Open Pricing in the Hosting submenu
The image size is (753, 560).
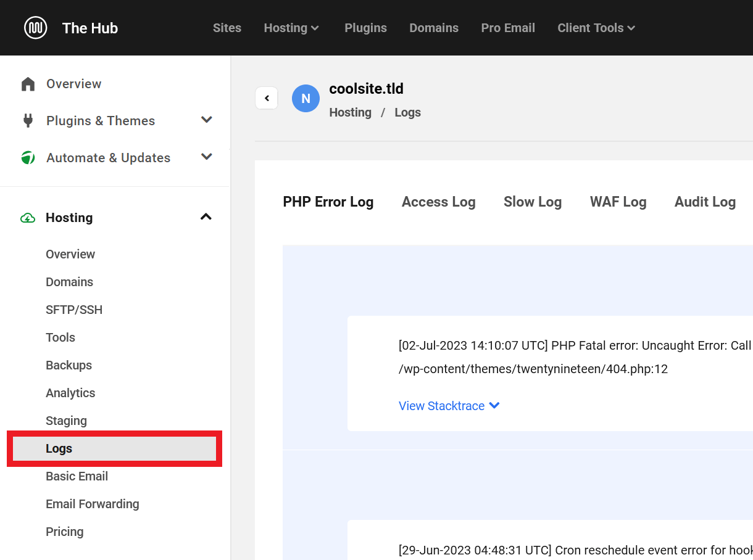coord(64,532)
